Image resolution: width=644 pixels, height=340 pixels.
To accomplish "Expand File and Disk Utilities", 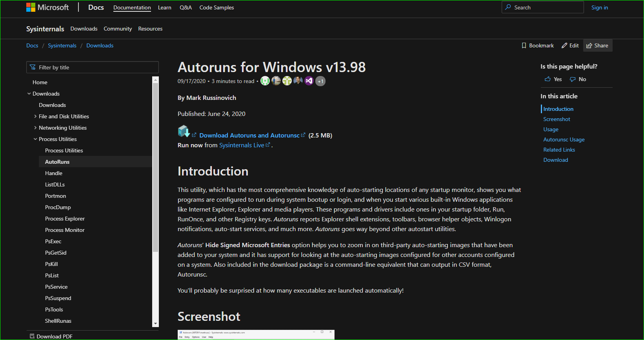I will [x=35, y=116].
